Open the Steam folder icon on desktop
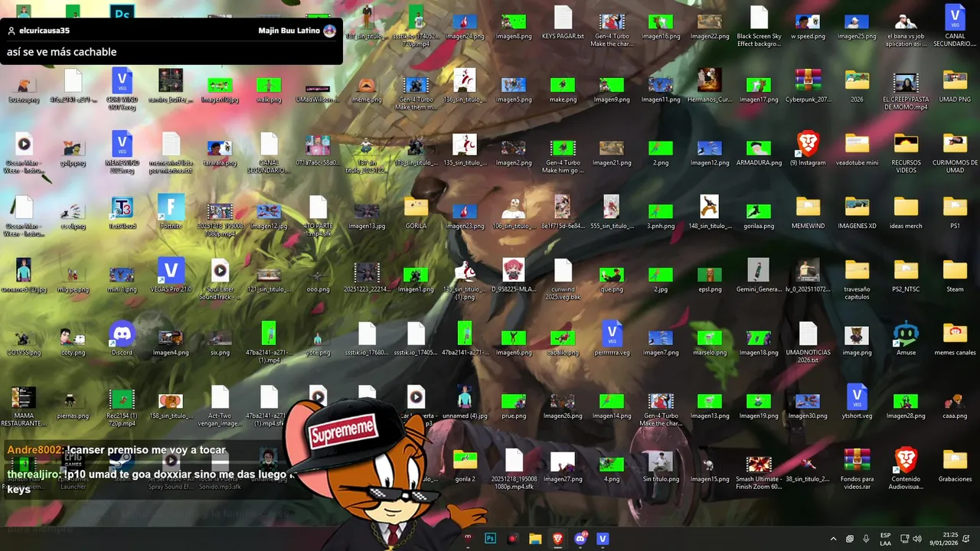Viewport: 980px width, 551px height. click(955, 275)
